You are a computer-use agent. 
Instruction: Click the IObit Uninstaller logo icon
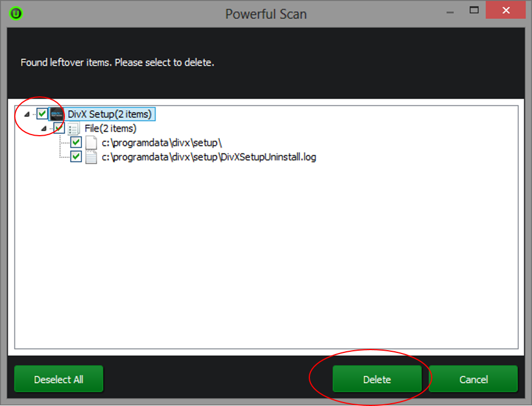click(x=16, y=14)
